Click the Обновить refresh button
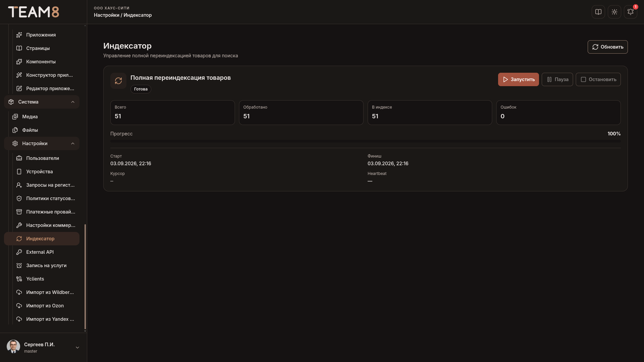The image size is (644, 362). tap(608, 47)
